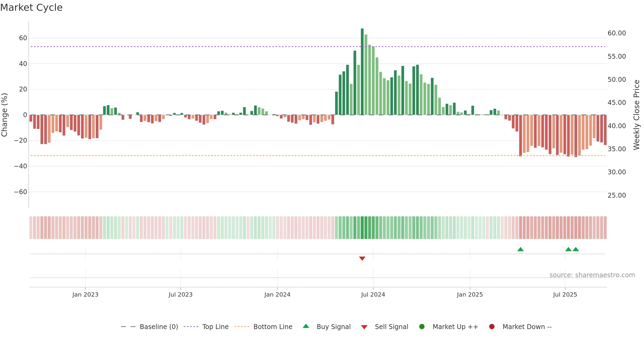Click the green Buy Signal triangle icon in legend

coord(306,326)
